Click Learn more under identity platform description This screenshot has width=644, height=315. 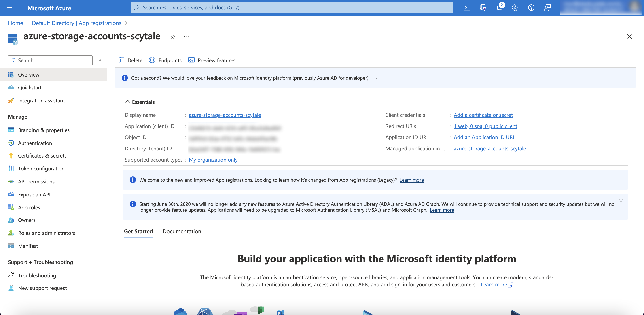[497, 285]
